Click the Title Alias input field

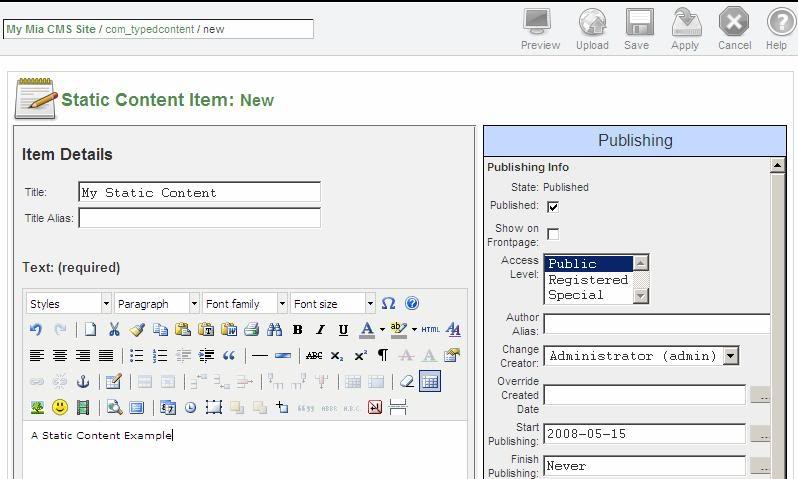click(x=200, y=218)
